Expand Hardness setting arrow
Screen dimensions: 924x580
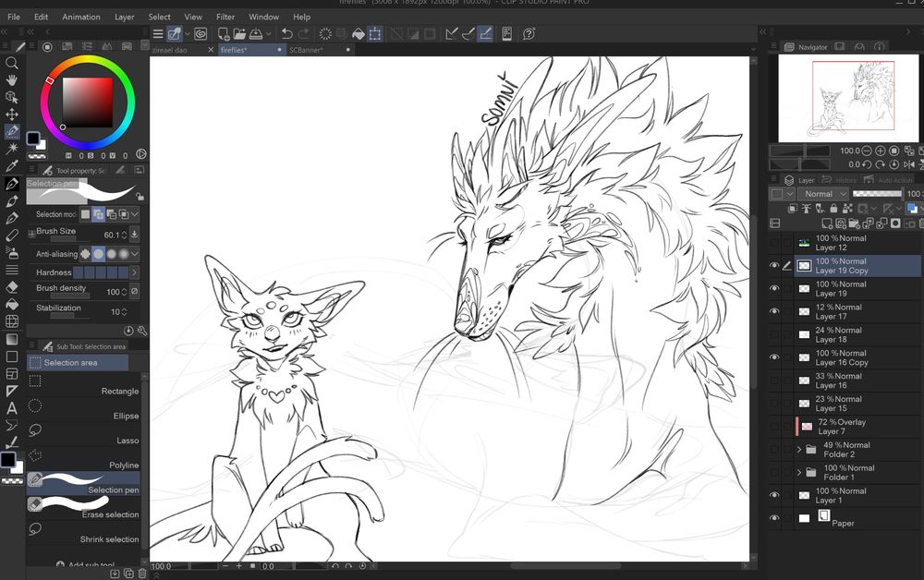click(135, 272)
